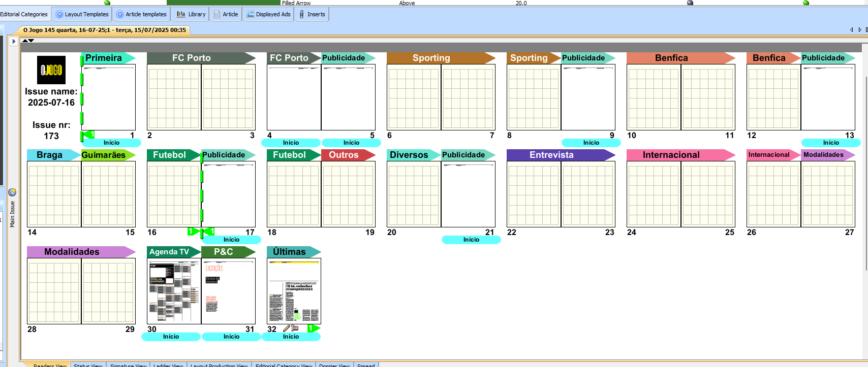This screenshot has height=367, width=868.
Task: Open page 32 Últimas thumbnail
Action: coord(294,291)
